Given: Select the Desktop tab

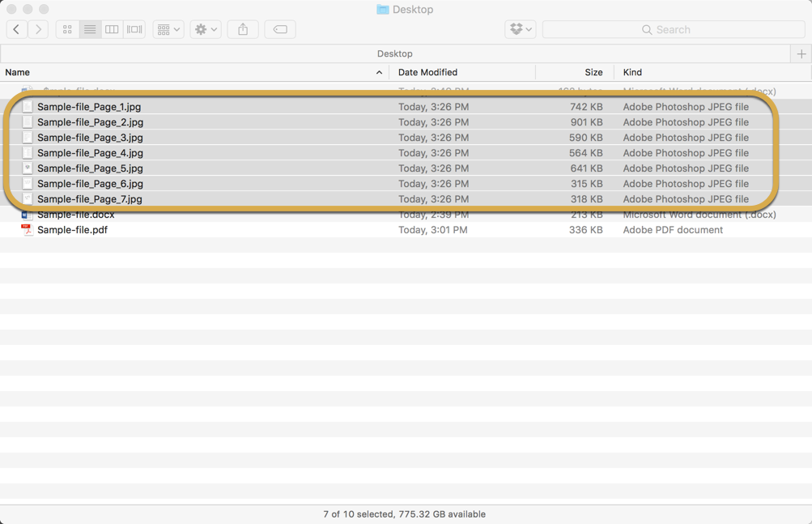Looking at the screenshot, I should (394, 53).
